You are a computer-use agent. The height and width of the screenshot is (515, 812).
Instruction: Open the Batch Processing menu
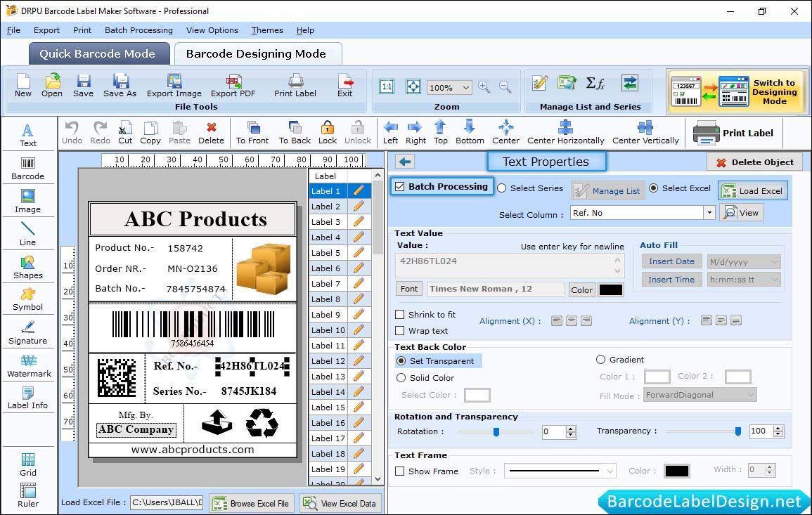pos(138,30)
